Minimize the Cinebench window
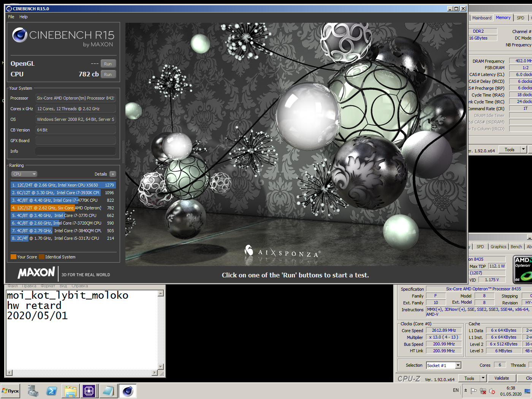 point(450,8)
